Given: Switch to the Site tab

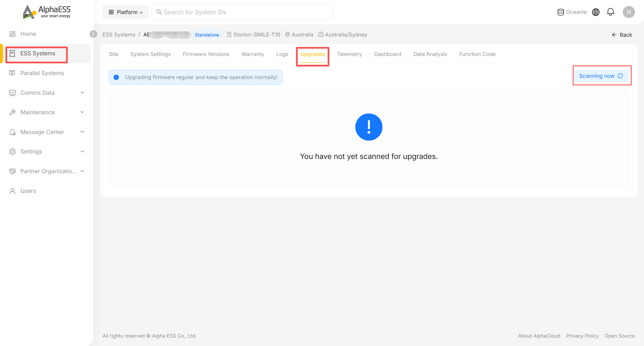Looking at the screenshot, I should 113,54.
